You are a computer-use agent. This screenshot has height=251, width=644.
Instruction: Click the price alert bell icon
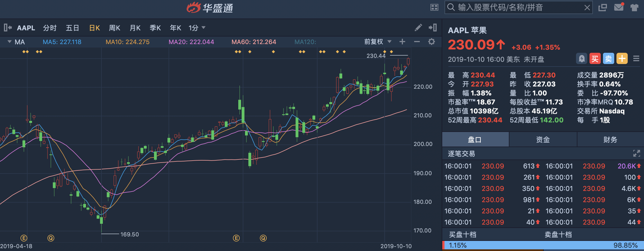click(x=582, y=59)
